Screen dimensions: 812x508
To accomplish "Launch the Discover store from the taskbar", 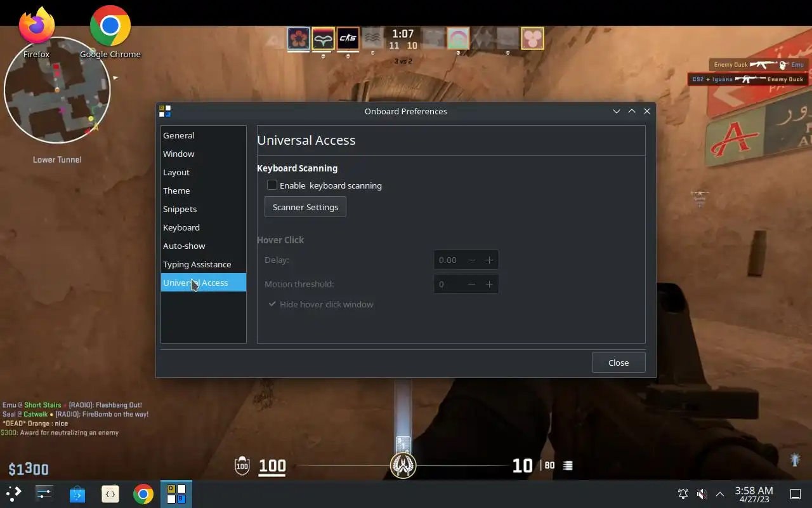I will click(x=77, y=493).
